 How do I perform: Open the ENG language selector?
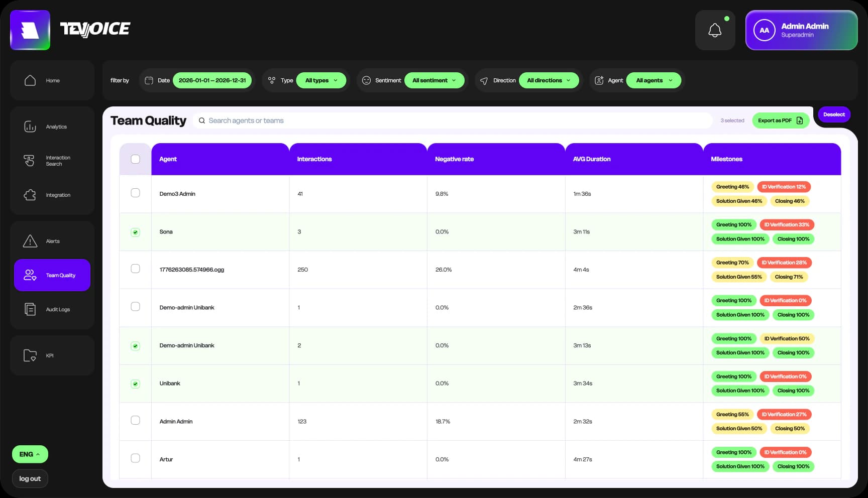pos(30,454)
